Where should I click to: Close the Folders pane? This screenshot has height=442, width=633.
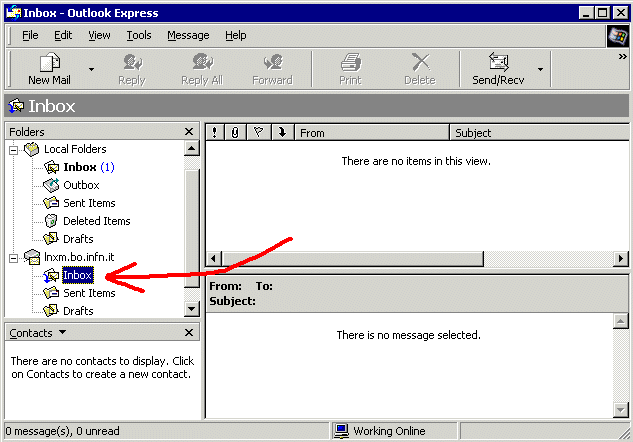[189, 132]
